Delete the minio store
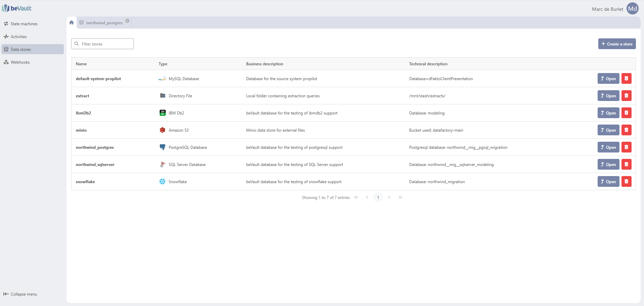644x306 pixels. (626, 130)
